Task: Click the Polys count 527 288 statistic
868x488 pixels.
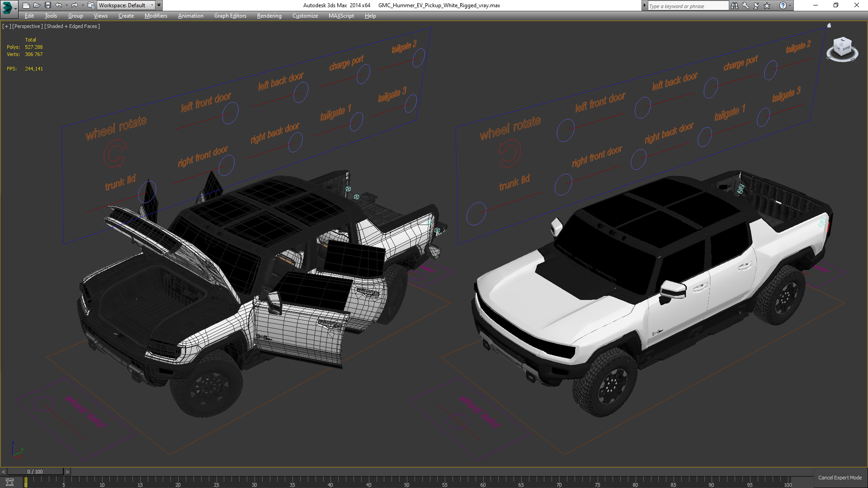Action: 34,47
